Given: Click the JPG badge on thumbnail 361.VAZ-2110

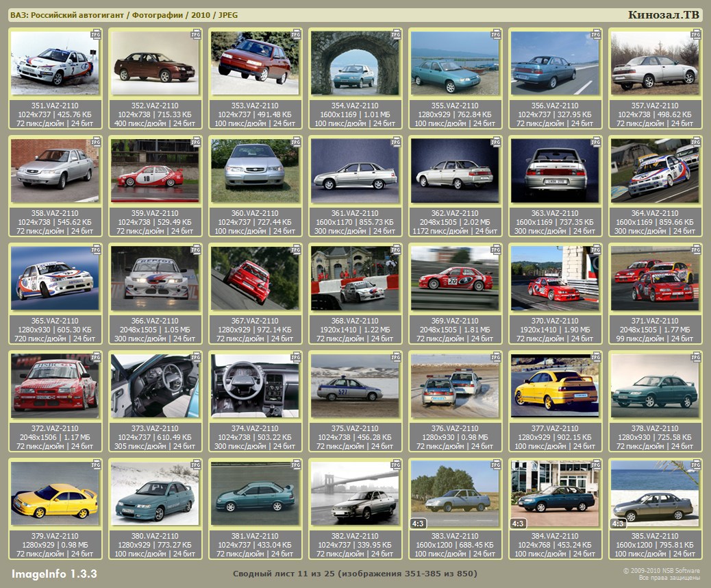Looking at the screenshot, I should pos(396,142).
